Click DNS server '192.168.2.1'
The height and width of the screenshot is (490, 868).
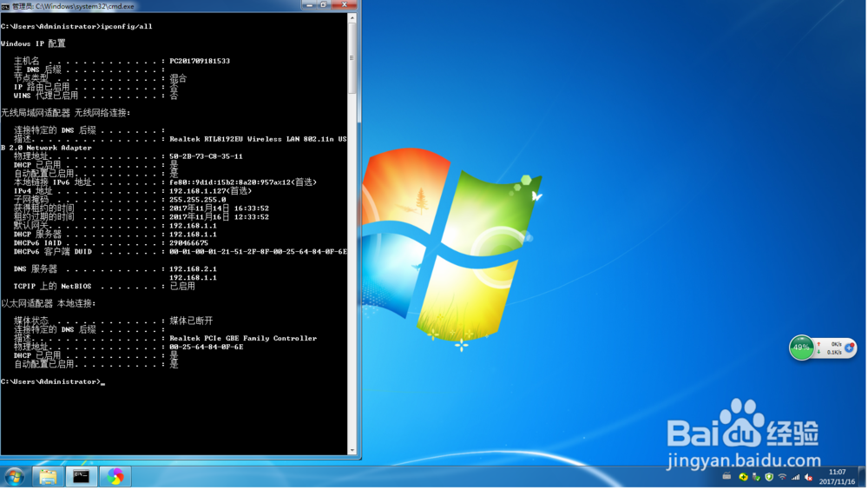(x=194, y=269)
